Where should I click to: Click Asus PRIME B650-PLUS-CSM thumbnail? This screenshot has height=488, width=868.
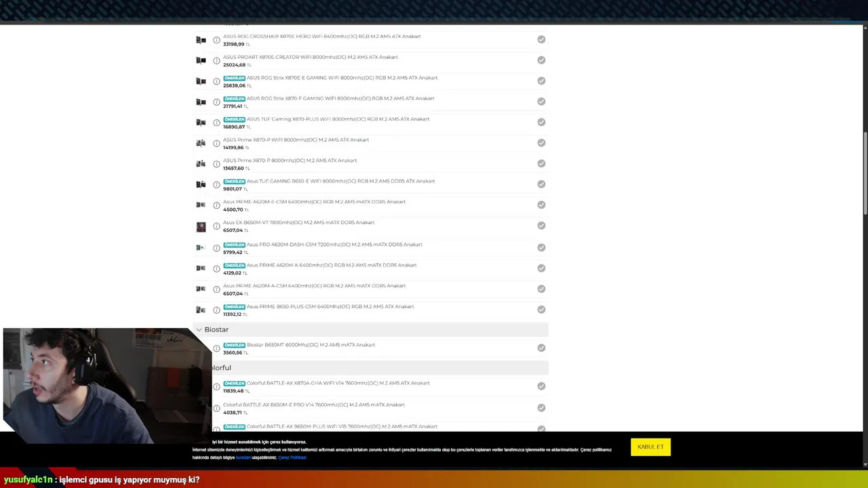pos(201,310)
